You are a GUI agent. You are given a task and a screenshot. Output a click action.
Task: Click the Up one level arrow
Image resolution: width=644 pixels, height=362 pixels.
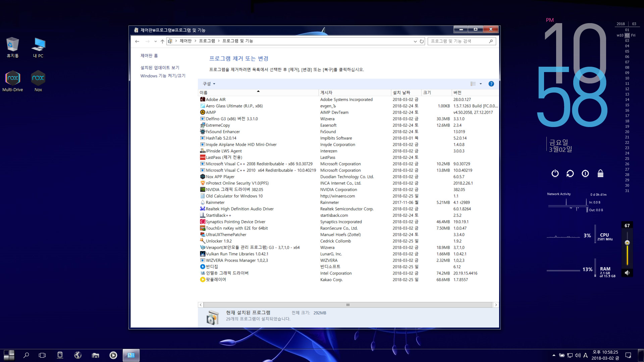point(162,41)
